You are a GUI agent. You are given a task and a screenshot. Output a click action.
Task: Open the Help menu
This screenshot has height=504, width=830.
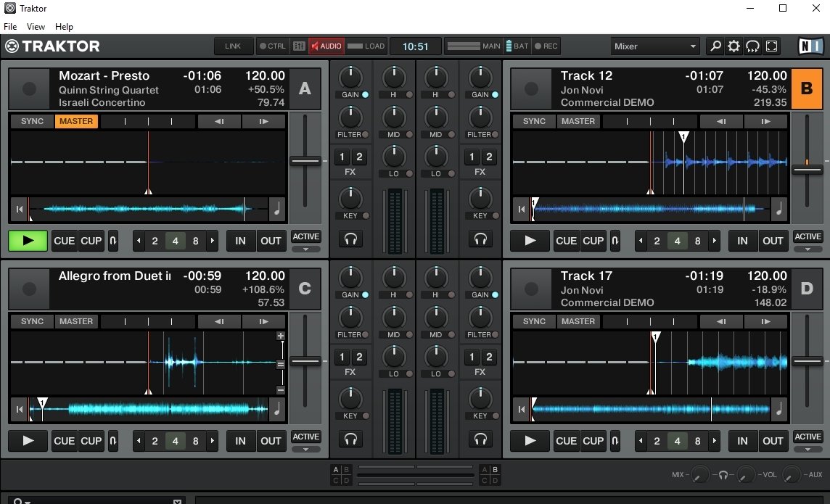[64, 26]
